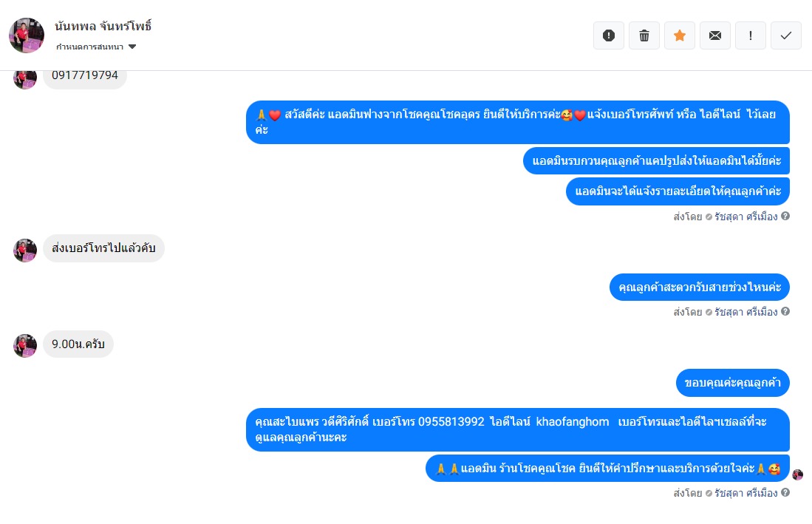
Task: Select the 0917719794 phone number message bubble
Action: (x=85, y=75)
